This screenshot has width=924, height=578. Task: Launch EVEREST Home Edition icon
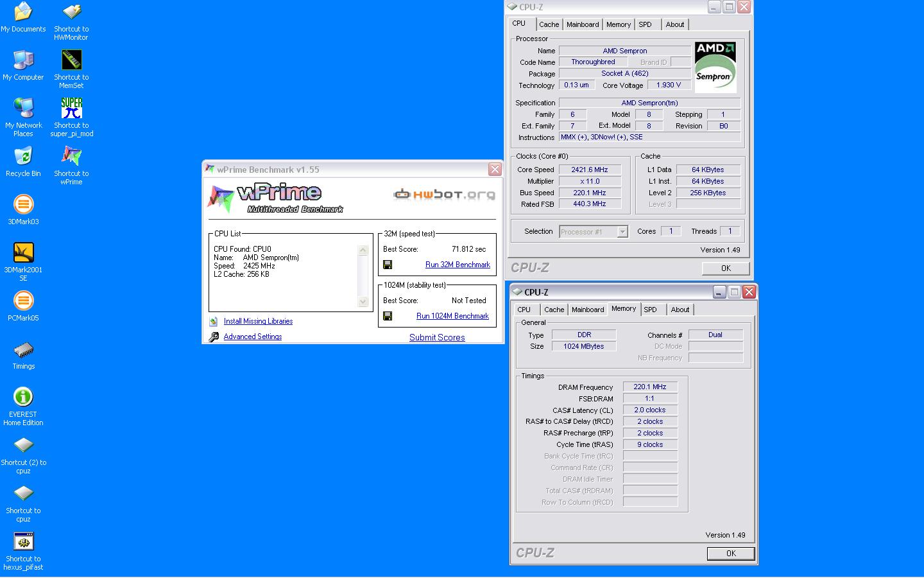point(23,407)
